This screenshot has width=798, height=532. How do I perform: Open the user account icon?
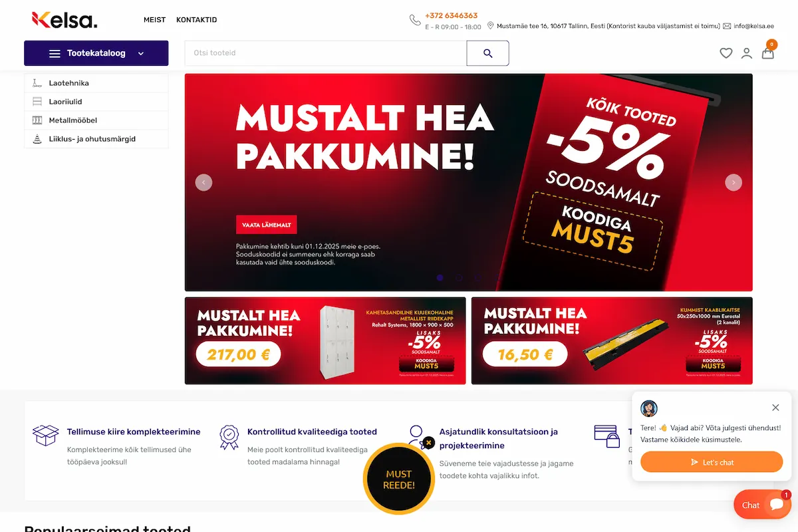coord(747,53)
